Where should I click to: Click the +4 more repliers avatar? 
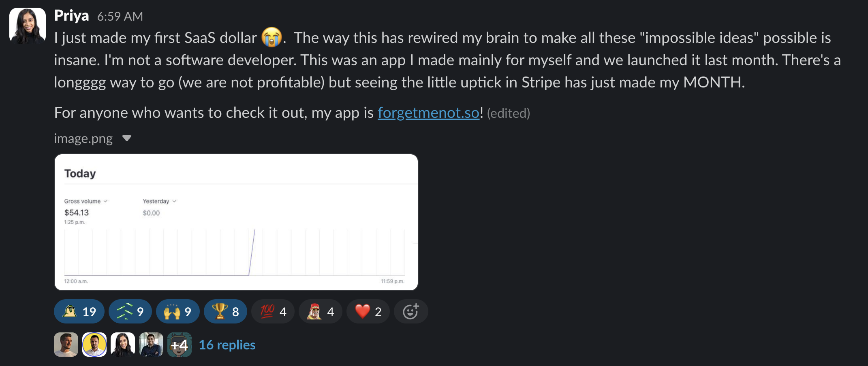point(180,345)
